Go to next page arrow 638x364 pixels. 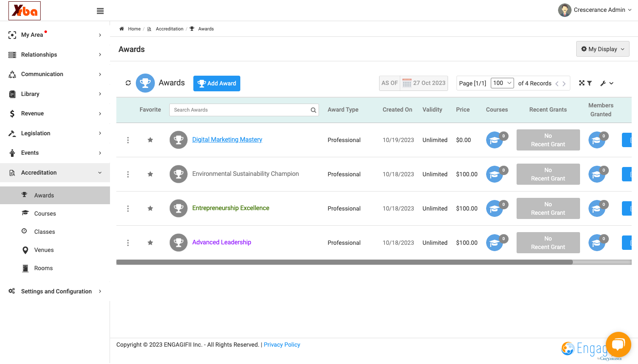pyautogui.click(x=564, y=84)
